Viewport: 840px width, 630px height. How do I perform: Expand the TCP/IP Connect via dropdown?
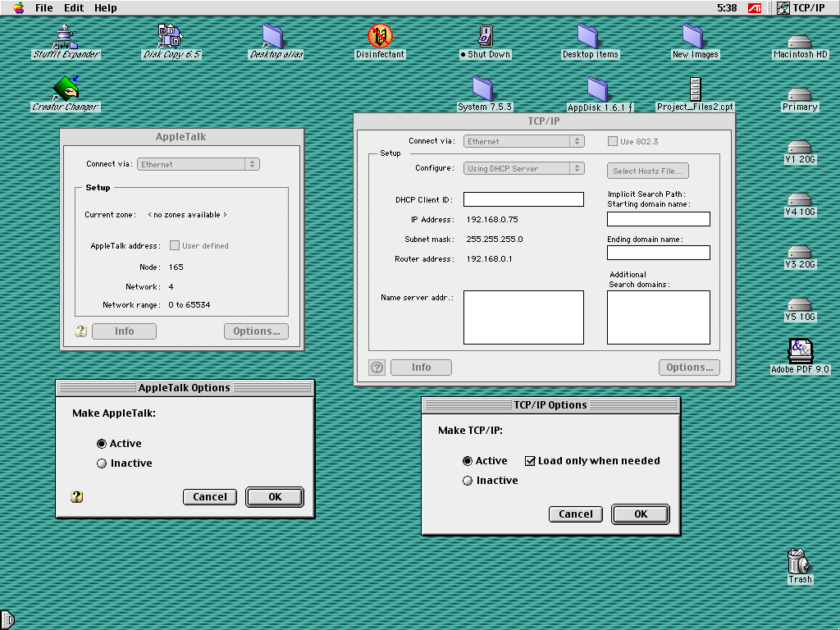pyautogui.click(x=523, y=141)
